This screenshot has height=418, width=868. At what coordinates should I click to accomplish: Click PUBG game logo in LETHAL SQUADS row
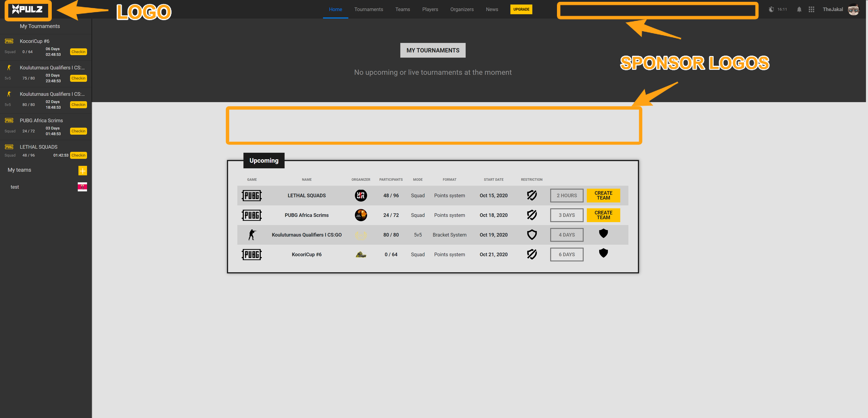pos(252,195)
